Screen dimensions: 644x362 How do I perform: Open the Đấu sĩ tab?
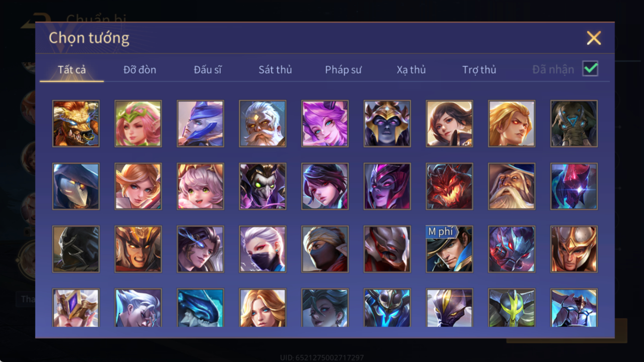[208, 70]
